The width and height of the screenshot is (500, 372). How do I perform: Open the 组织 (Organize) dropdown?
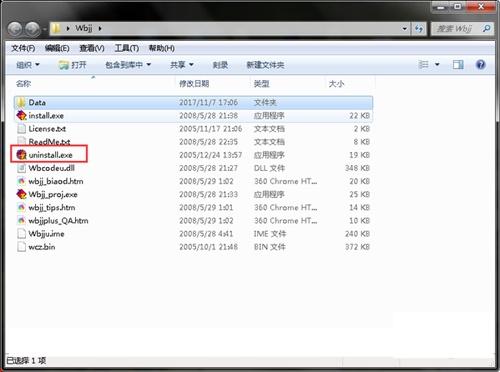pos(28,65)
